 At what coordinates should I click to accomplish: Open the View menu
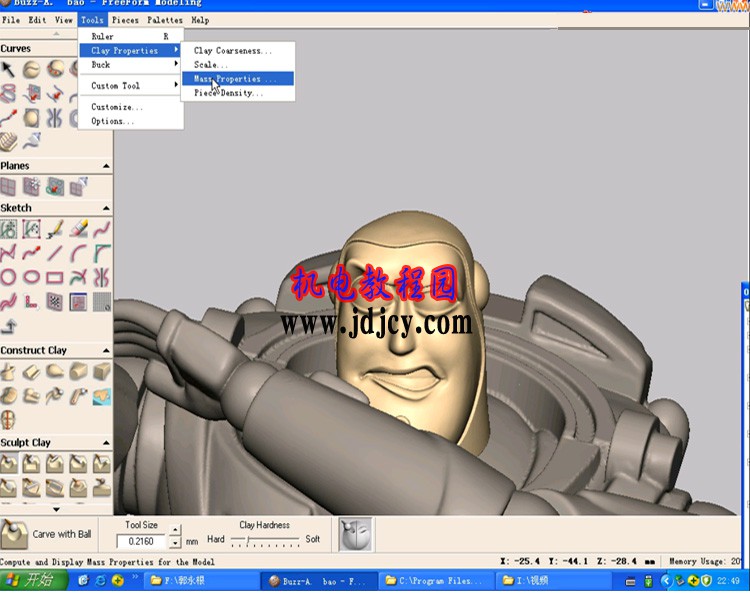click(x=64, y=20)
